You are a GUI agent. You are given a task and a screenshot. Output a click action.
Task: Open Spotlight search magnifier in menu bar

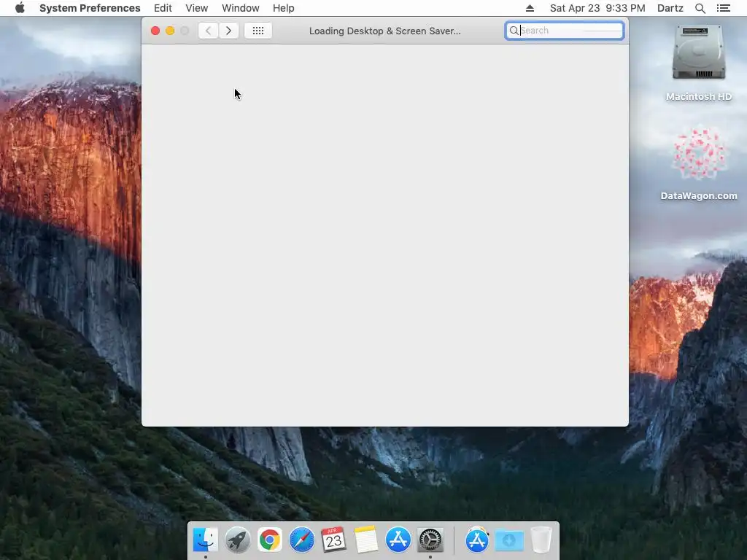700,8
